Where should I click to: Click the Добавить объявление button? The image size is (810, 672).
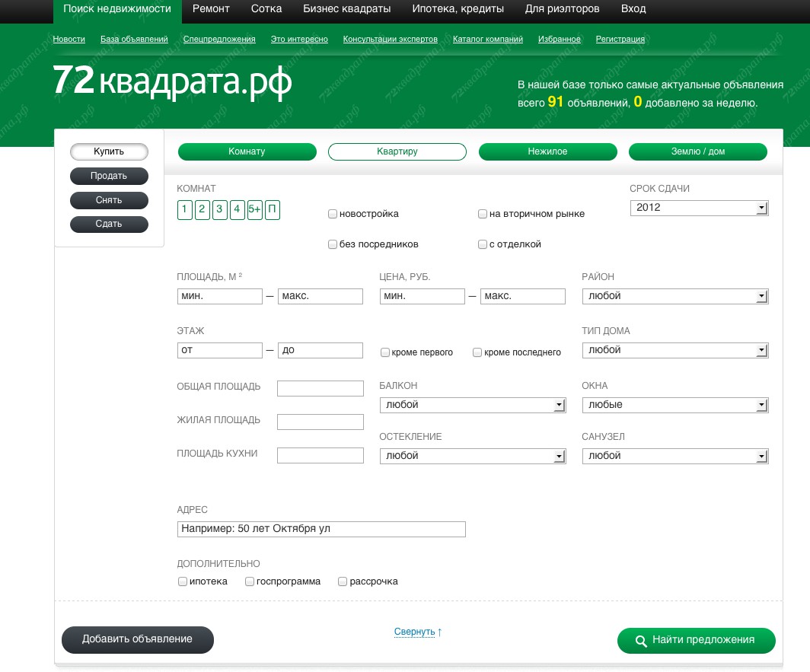pos(137,639)
